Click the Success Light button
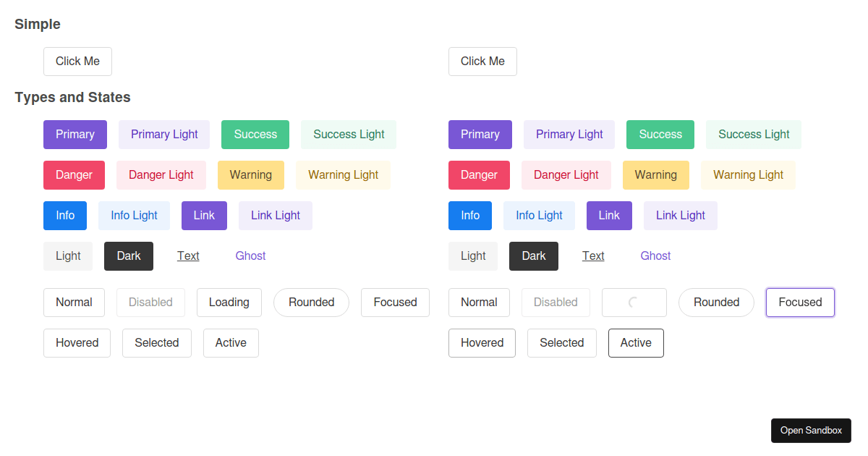Screen dimensions: 868x456 [x=348, y=134]
